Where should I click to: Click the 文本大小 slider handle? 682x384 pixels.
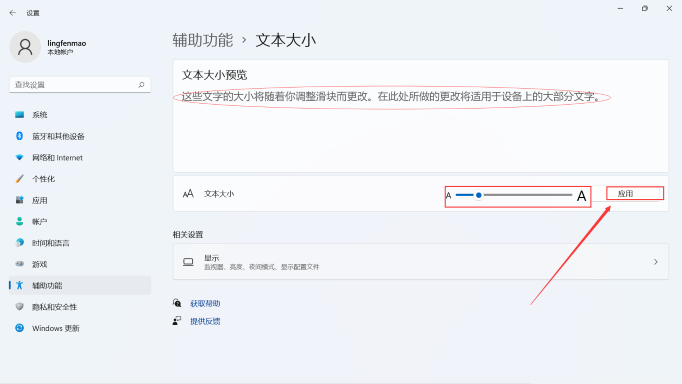tap(478, 195)
